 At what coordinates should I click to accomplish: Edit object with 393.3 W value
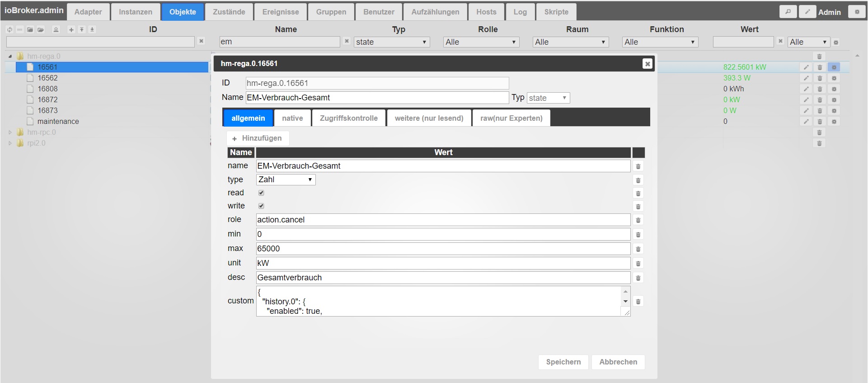[x=806, y=78]
